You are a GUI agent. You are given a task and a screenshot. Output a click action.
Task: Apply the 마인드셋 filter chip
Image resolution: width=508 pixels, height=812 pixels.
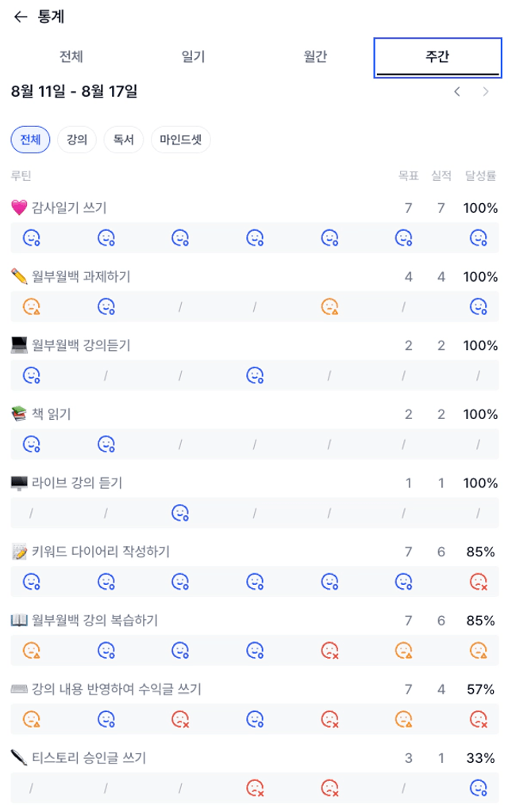coord(181,140)
